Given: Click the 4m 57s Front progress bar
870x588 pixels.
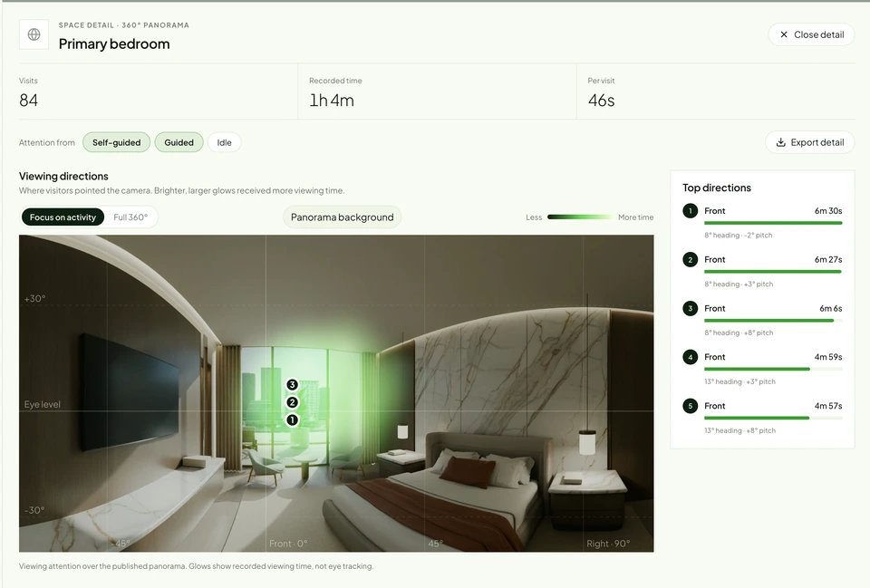Looking at the screenshot, I should click(773, 419).
